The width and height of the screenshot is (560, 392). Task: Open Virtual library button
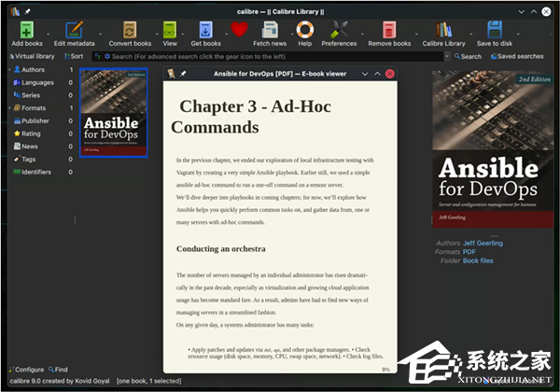point(32,56)
